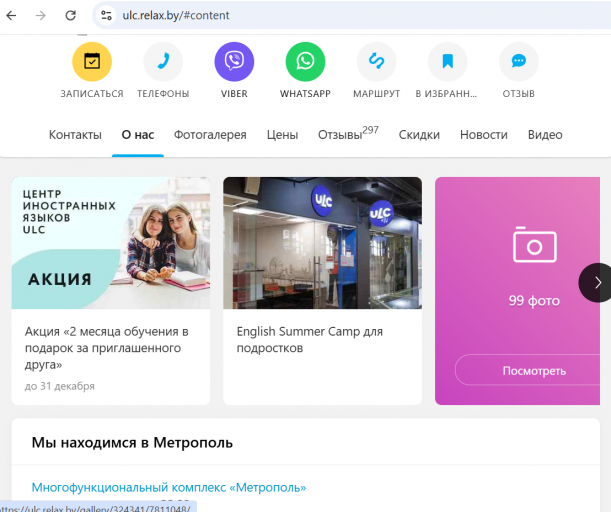Open the Viber chat icon
The height and width of the screenshot is (512, 611).
click(234, 62)
